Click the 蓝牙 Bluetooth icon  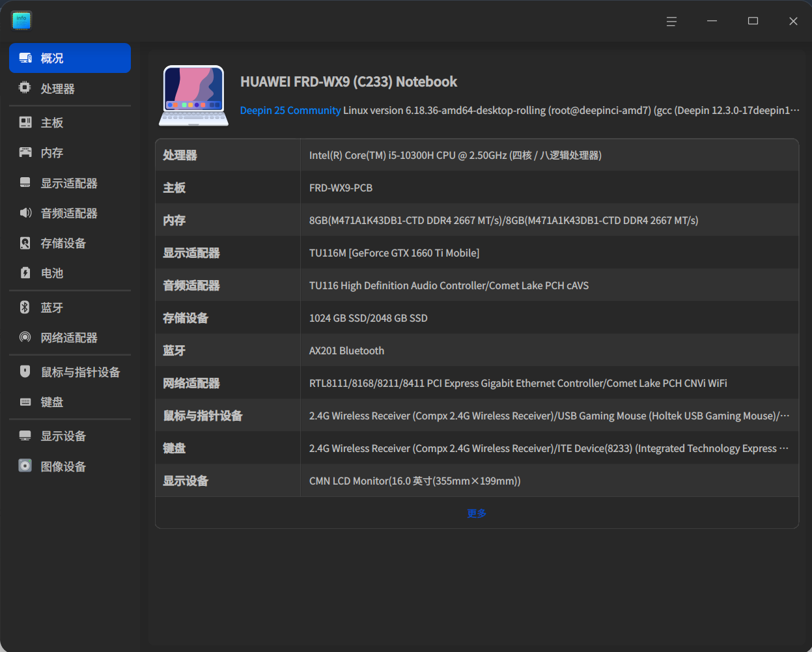pyautogui.click(x=25, y=307)
